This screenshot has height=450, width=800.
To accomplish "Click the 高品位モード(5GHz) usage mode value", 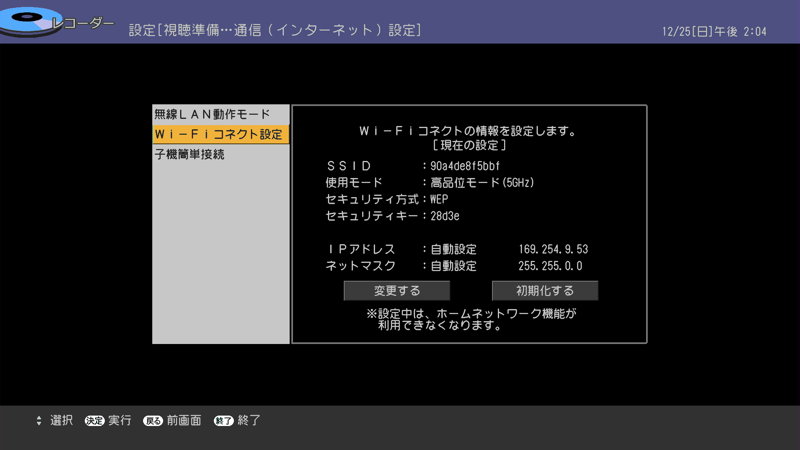I will click(x=483, y=182).
